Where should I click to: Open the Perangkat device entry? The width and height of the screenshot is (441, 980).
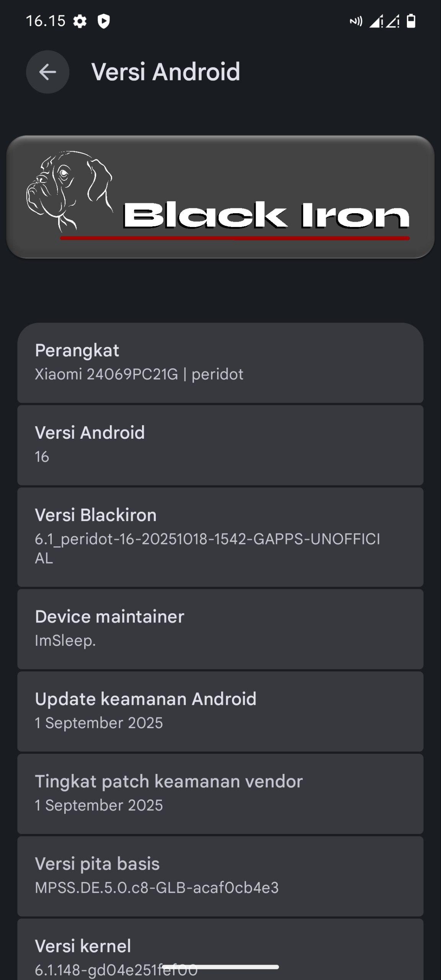coord(220,362)
